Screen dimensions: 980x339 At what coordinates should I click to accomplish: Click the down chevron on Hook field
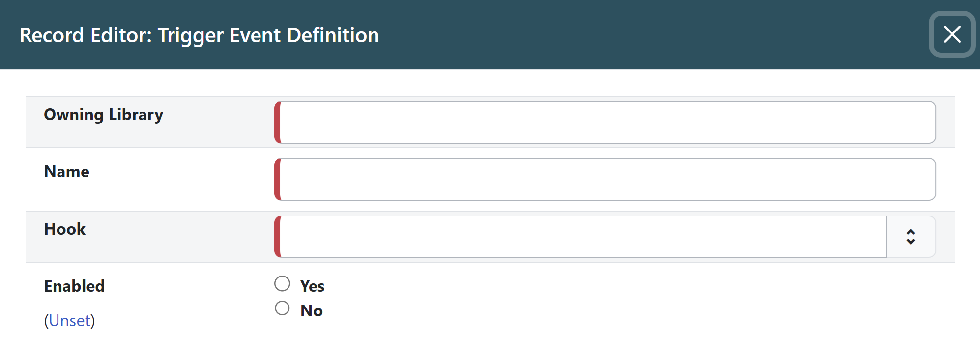[x=911, y=242]
